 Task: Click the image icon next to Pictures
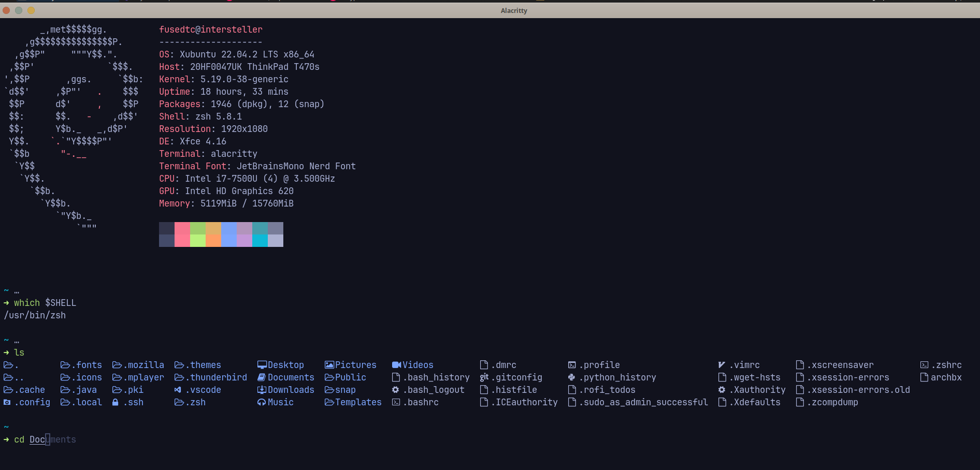click(x=329, y=365)
